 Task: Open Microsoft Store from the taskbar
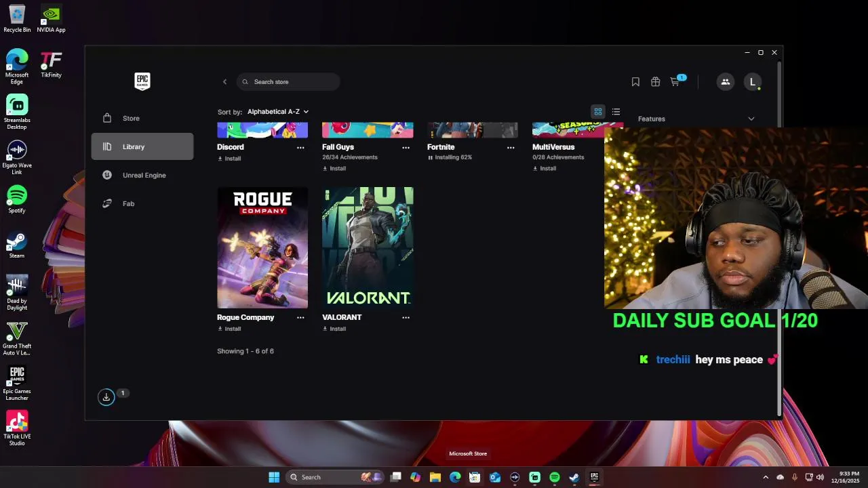475,477
